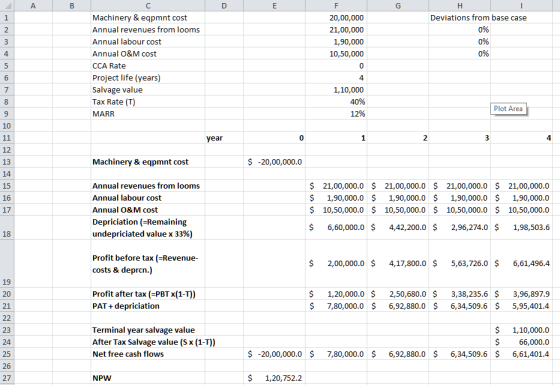The image size is (560, 385).
Task: Select salvage value 1,10,000 in row 7
Action: point(336,90)
